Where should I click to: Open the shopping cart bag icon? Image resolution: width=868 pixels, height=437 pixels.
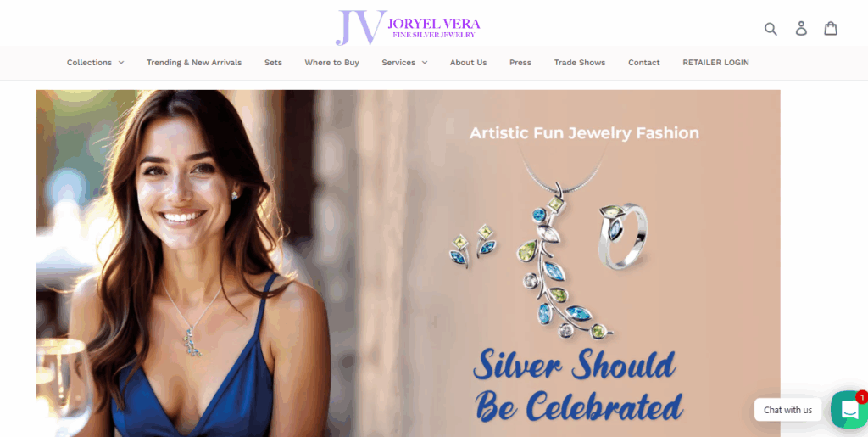point(831,28)
